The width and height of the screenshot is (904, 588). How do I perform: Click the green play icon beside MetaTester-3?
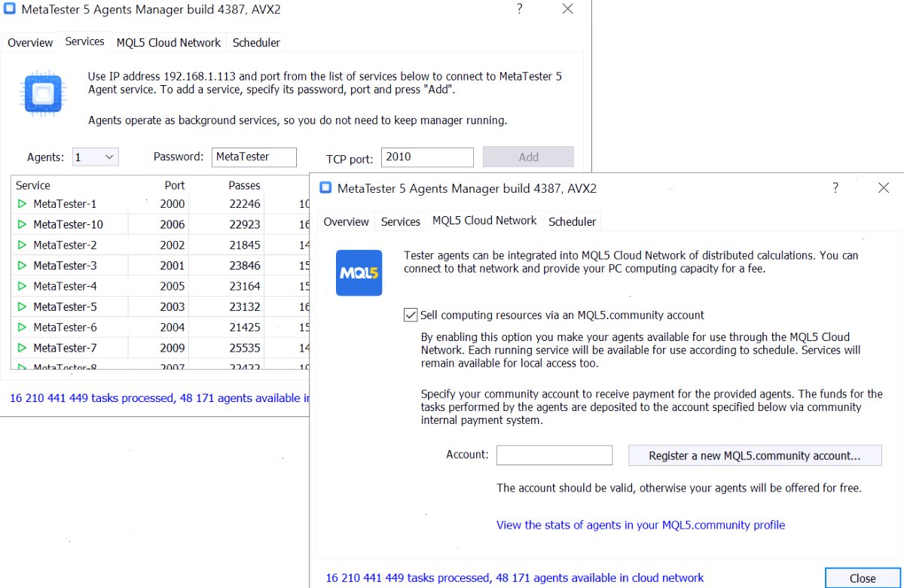click(x=22, y=266)
